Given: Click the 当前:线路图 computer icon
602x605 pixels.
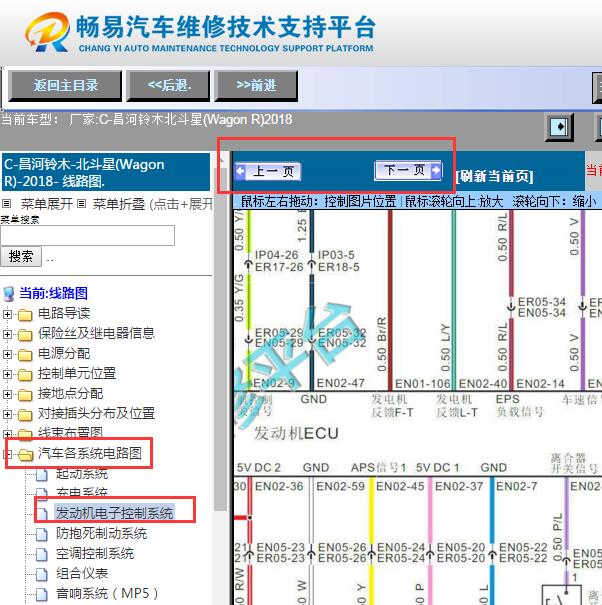Looking at the screenshot, I should 9,294.
